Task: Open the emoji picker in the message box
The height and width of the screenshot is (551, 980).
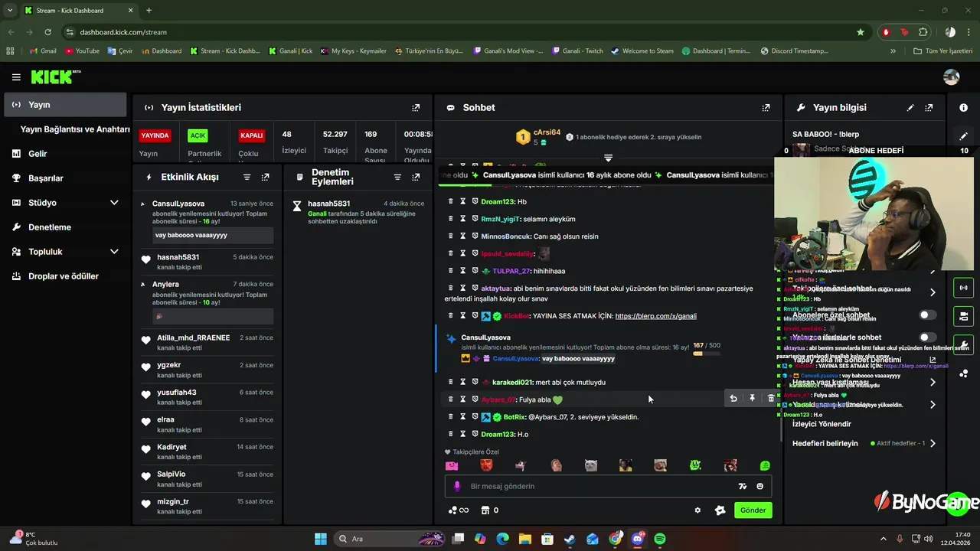Action: pos(759,486)
